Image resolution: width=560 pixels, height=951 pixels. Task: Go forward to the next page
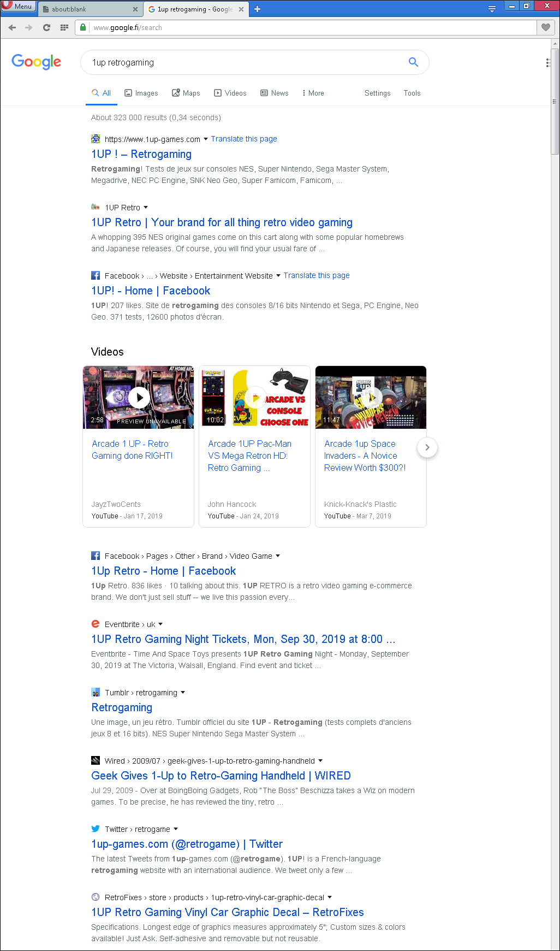(x=29, y=27)
